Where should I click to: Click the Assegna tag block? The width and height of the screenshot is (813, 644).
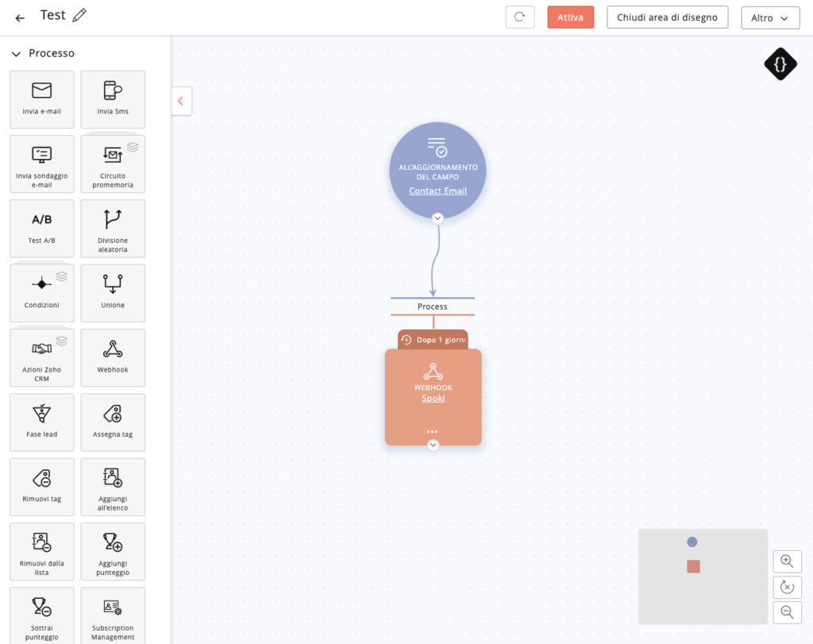pos(113,422)
